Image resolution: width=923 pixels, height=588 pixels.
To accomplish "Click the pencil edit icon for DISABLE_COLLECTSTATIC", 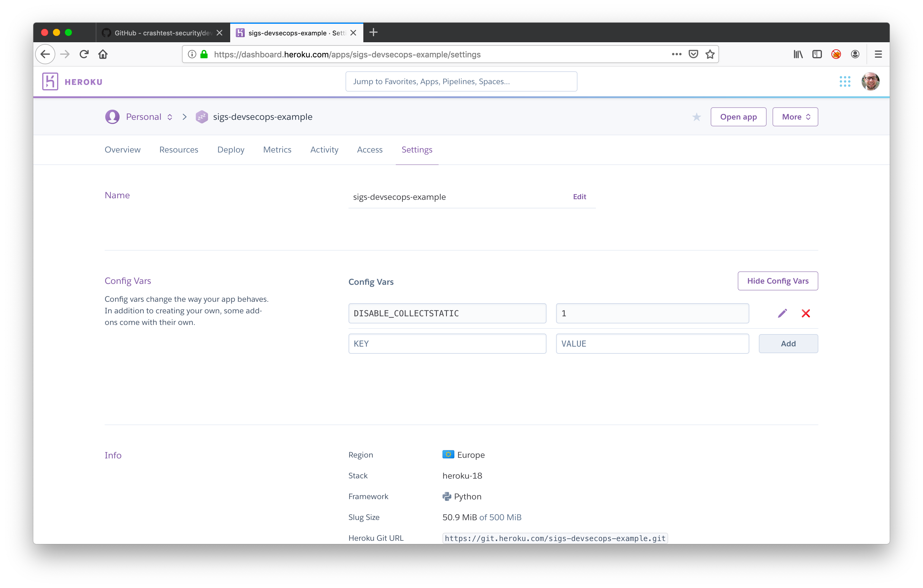I will click(x=782, y=313).
